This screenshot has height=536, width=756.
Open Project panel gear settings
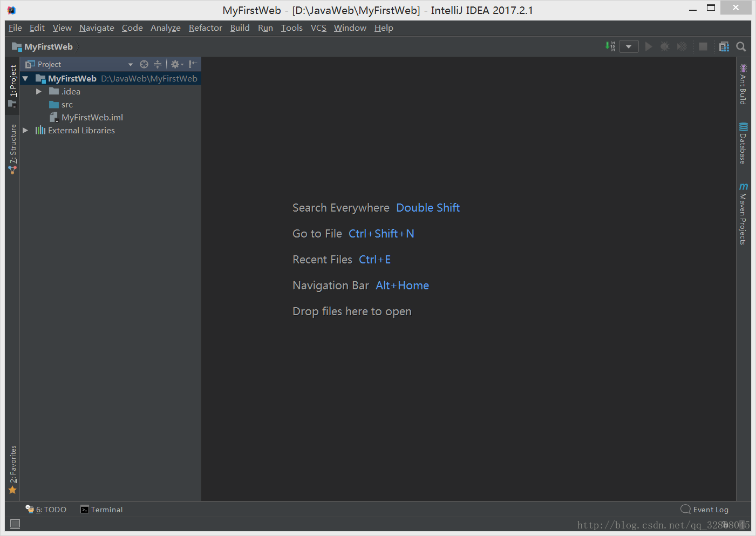click(x=177, y=64)
